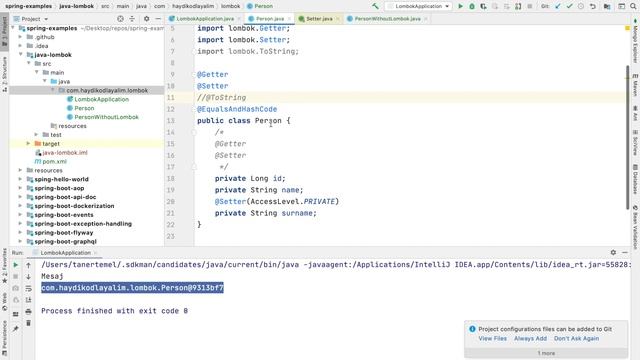Expand spring-boot-aop module
The width and height of the screenshot is (640, 360).
click(20, 188)
